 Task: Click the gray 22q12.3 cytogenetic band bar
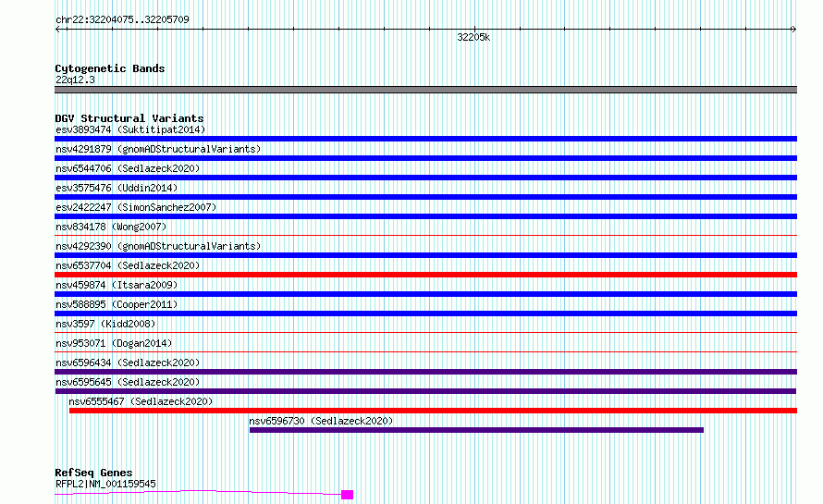point(425,90)
